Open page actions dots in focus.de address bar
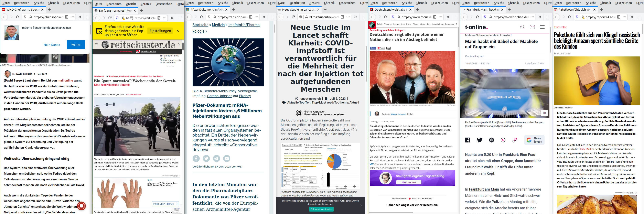Screen dimensions: 644x214 440,17
